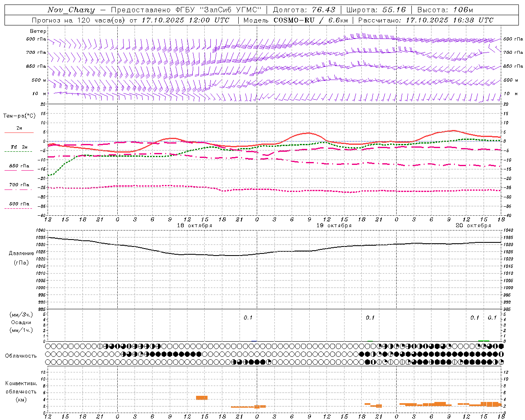Screen dimensions: 525x420
Task: Click the last "0.1" precipitation value on 20 October
Action: (492, 318)
